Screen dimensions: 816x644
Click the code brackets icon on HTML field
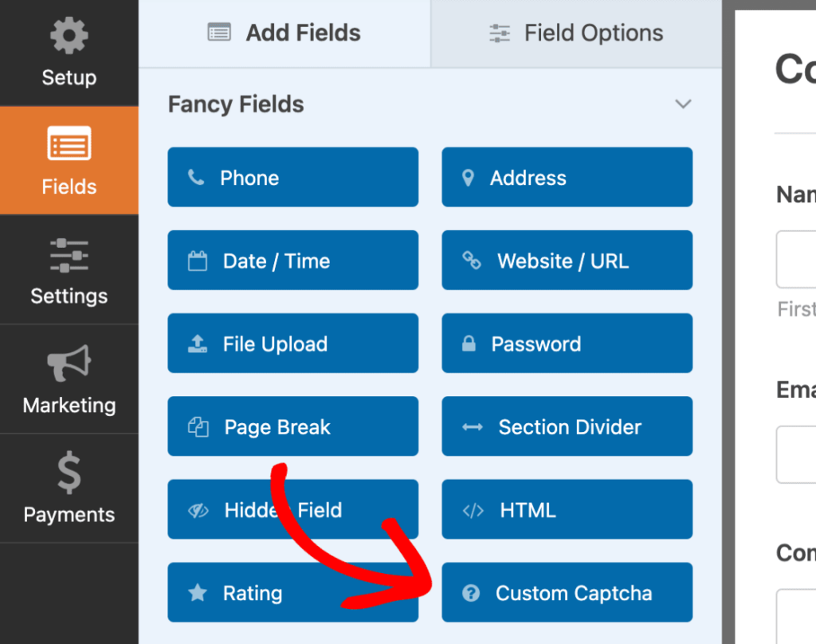[475, 509]
